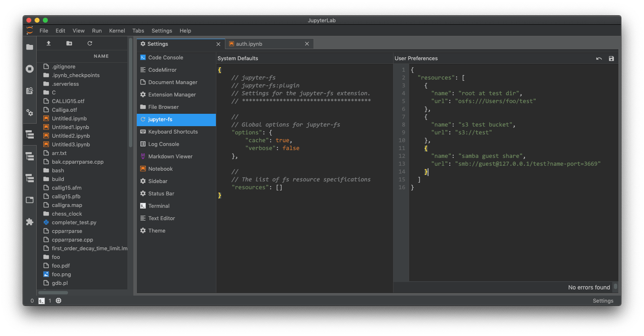The width and height of the screenshot is (644, 336).
Task: Open the Running Terminals and Kernels sidebar icon
Action: click(30, 69)
